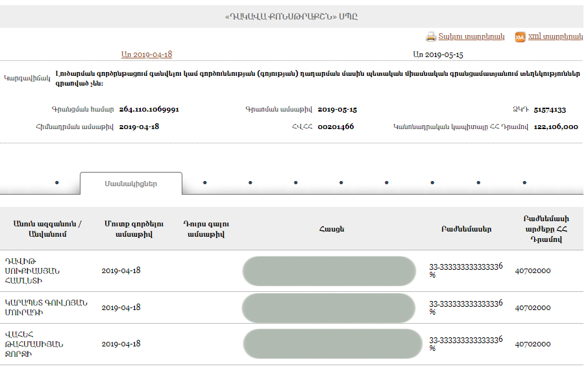This screenshot has height=373, width=588.
Task: Click entry date in ՎԱՀԵՀ ԹԱՀՄԱՍԻՅԱՆ row
Action: pyautogui.click(x=121, y=344)
